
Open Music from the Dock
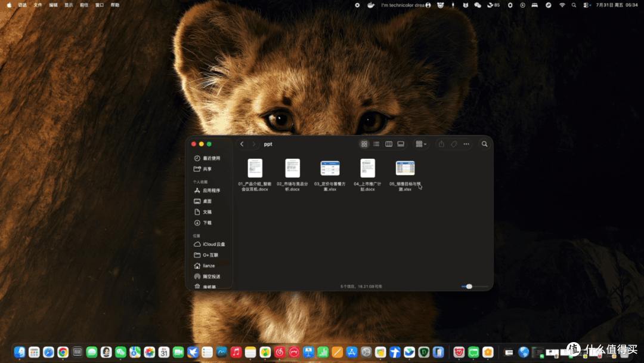[236, 352]
